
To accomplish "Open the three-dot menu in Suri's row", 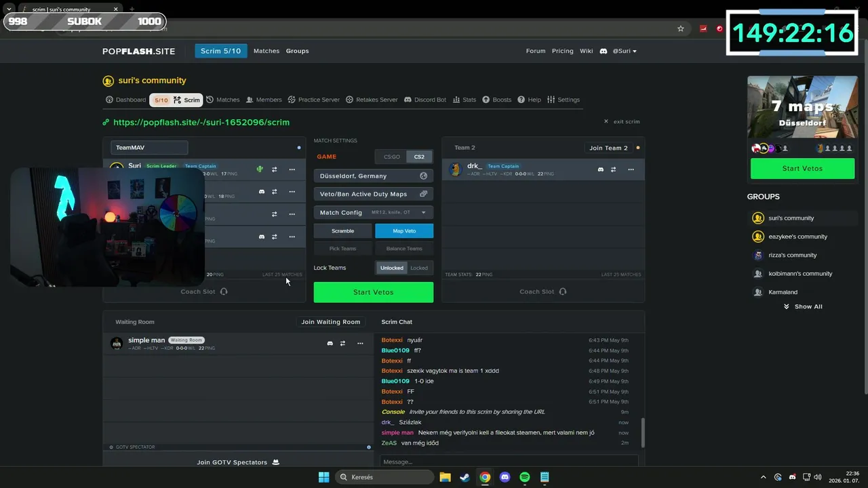I will point(292,169).
